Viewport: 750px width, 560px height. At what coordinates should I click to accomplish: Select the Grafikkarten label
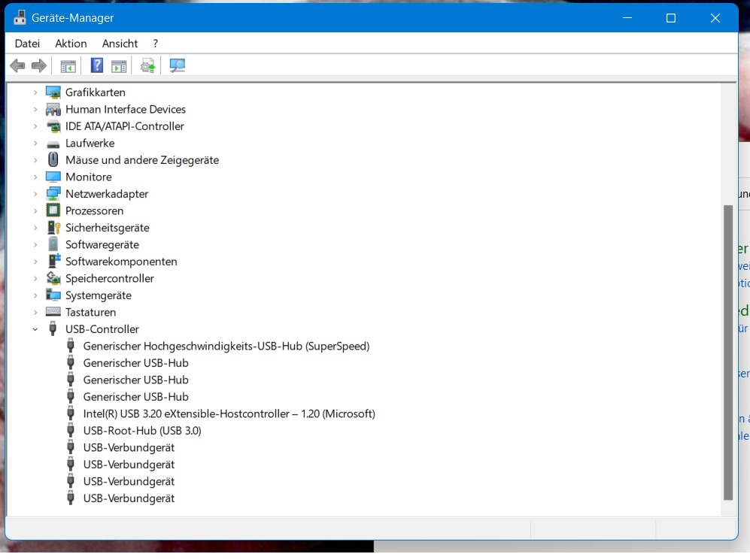point(96,92)
